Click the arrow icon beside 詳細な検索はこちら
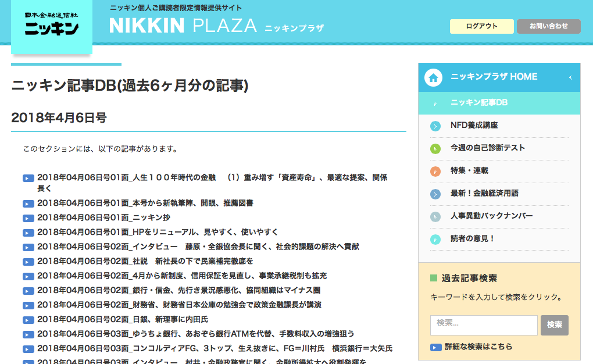The image size is (593, 364). [435, 347]
